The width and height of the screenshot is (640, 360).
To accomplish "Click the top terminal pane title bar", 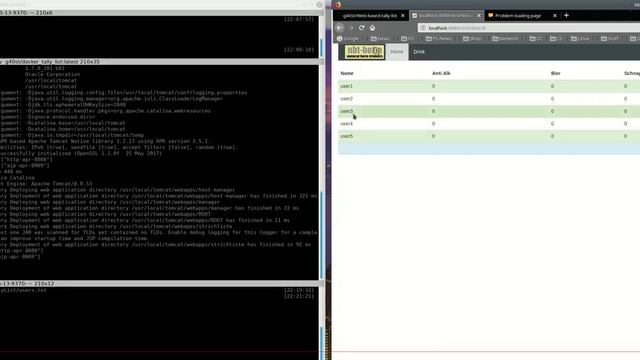I will click(x=161, y=13).
